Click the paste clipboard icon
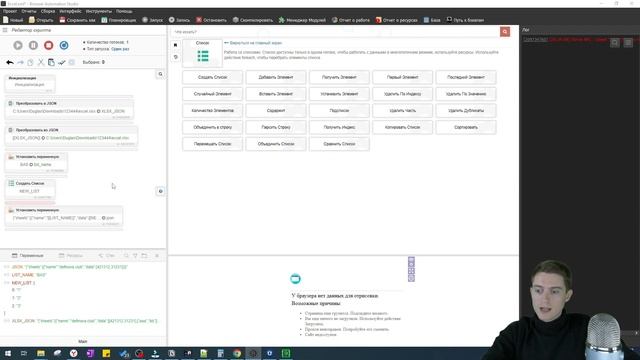This screenshot has height=360, width=640. click(51, 62)
